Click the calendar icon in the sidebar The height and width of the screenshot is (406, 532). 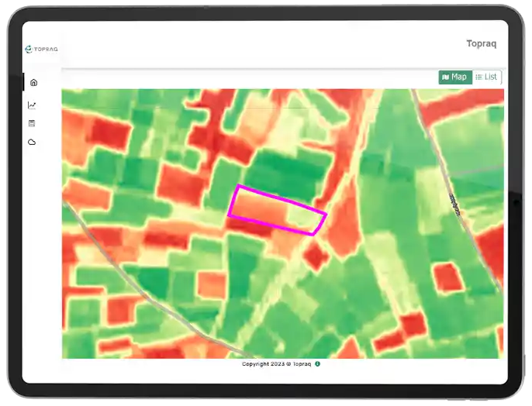pyautogui.click(x=33, y=123)
